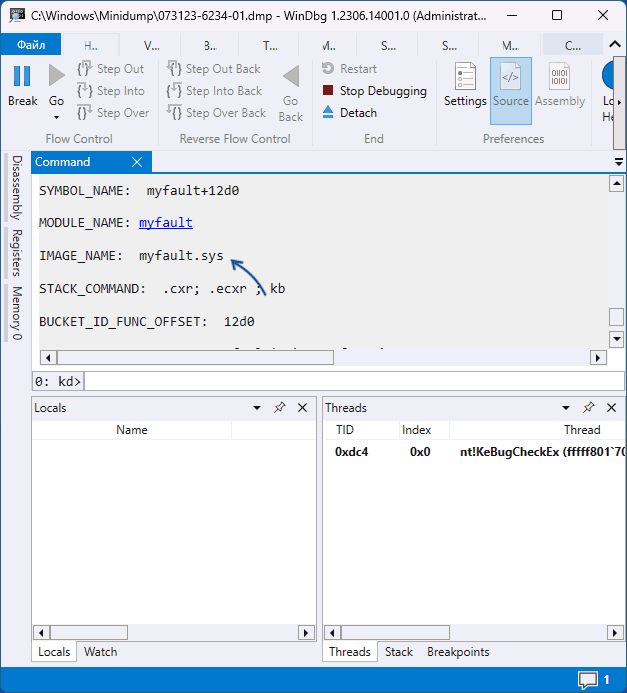The height and width of the screenshot is (693, 627).
Task: Click the Threads scroll right arrow
Action: (x=615, y=633)
